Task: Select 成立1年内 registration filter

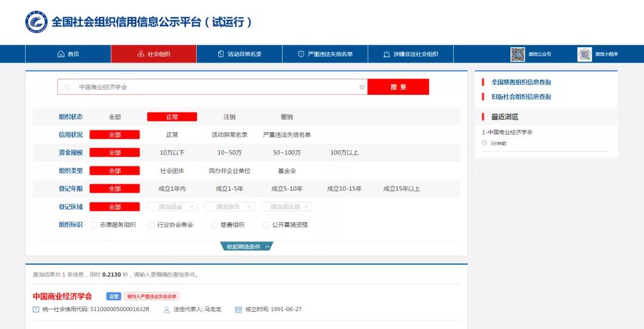Action: 172,189
